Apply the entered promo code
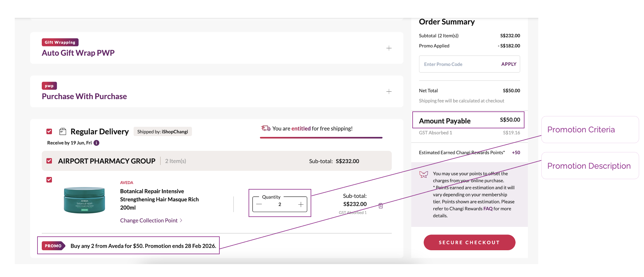 509,64
